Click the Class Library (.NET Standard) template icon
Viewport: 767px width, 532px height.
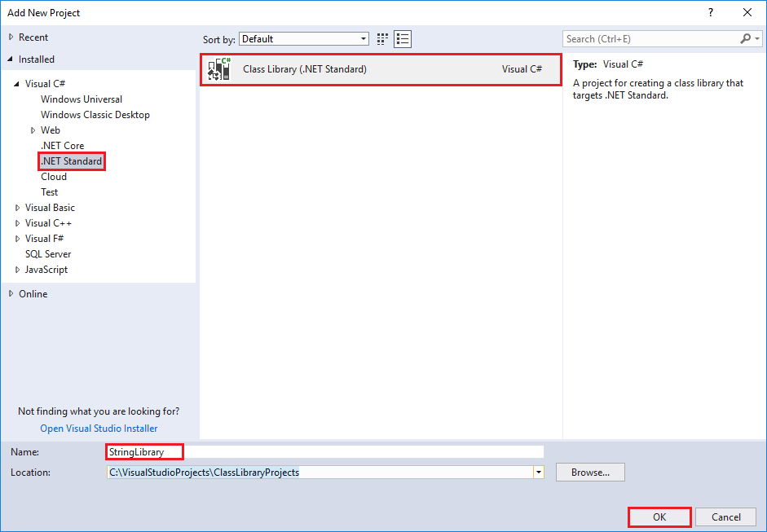tap(218, 68)
